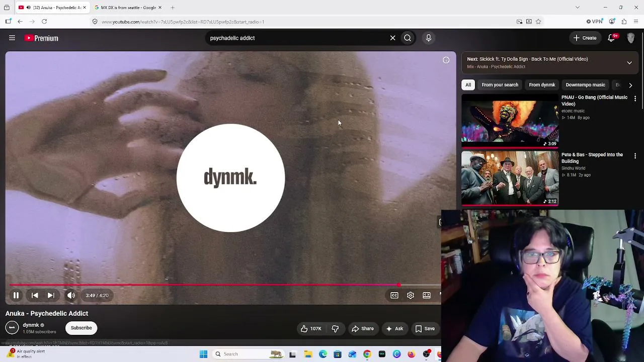Mute the video volume
The width and height of the screenshot is (644, 362).
[x=71, y=296]
